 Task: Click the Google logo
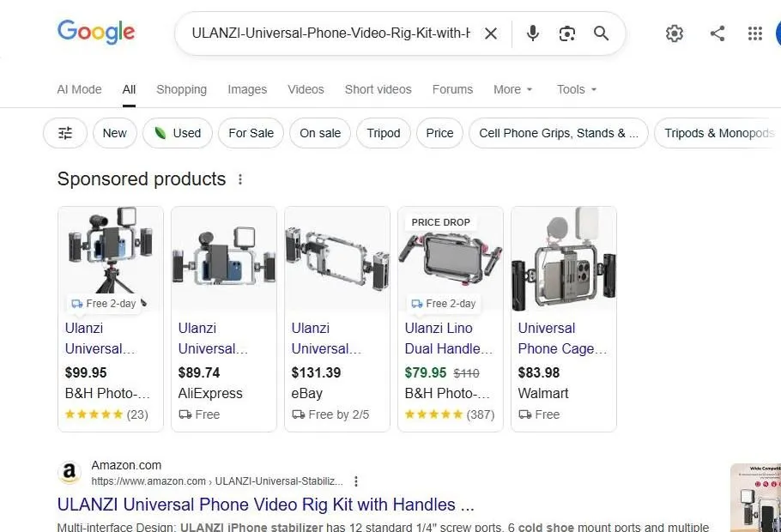point(95,33)
